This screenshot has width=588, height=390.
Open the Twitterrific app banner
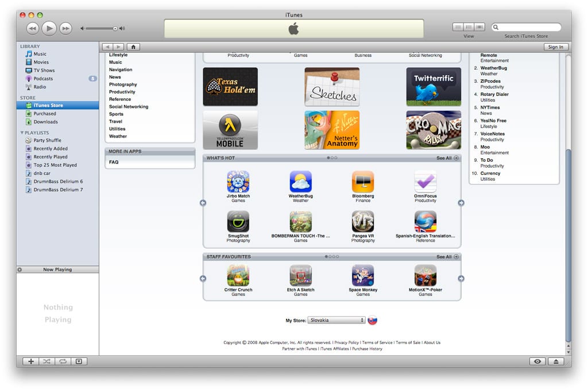pos(434,87)
